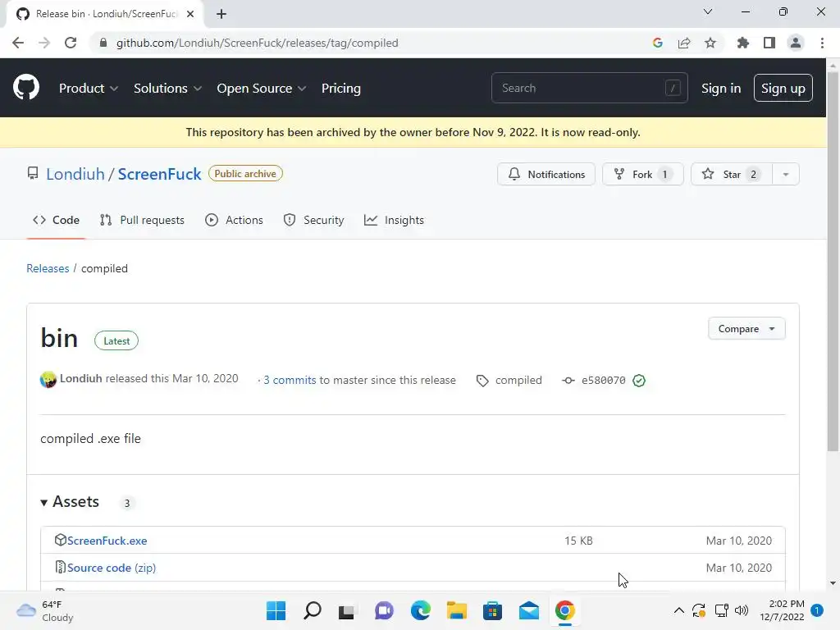
Task: Click the compiled tag icon
Action: click(x=482, y=381)
